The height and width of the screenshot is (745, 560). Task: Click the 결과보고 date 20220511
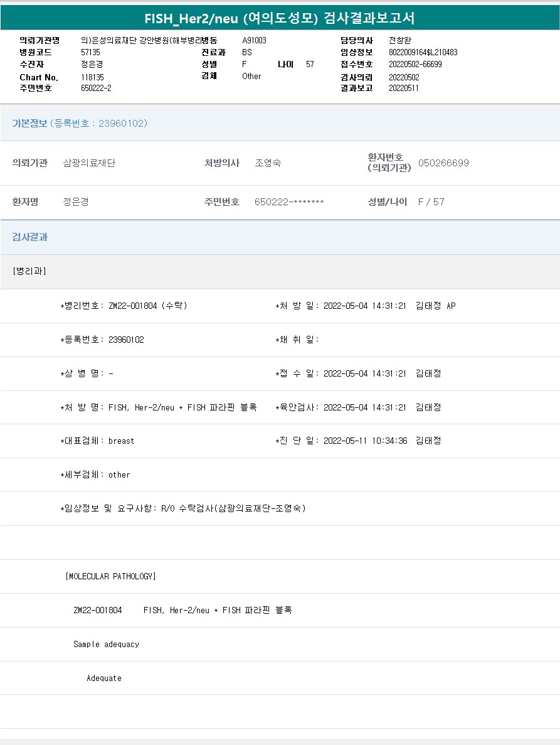coord(404,88)
